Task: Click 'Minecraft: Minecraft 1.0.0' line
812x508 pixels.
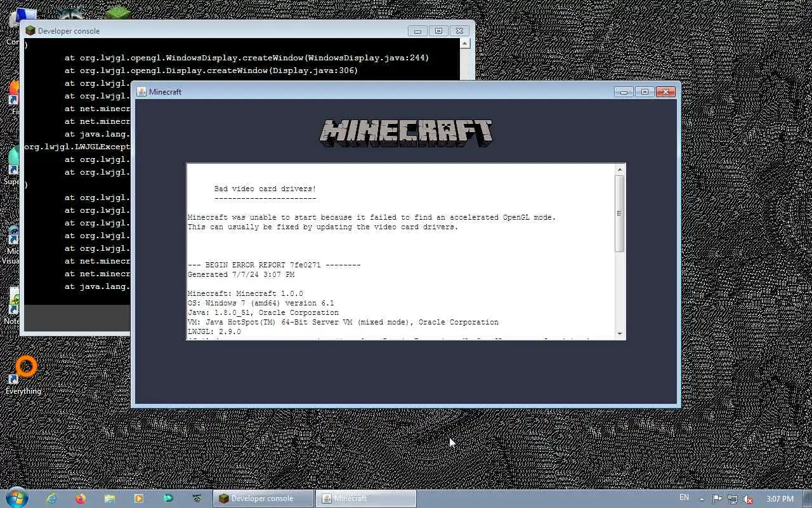Action: tap(246, 293)
